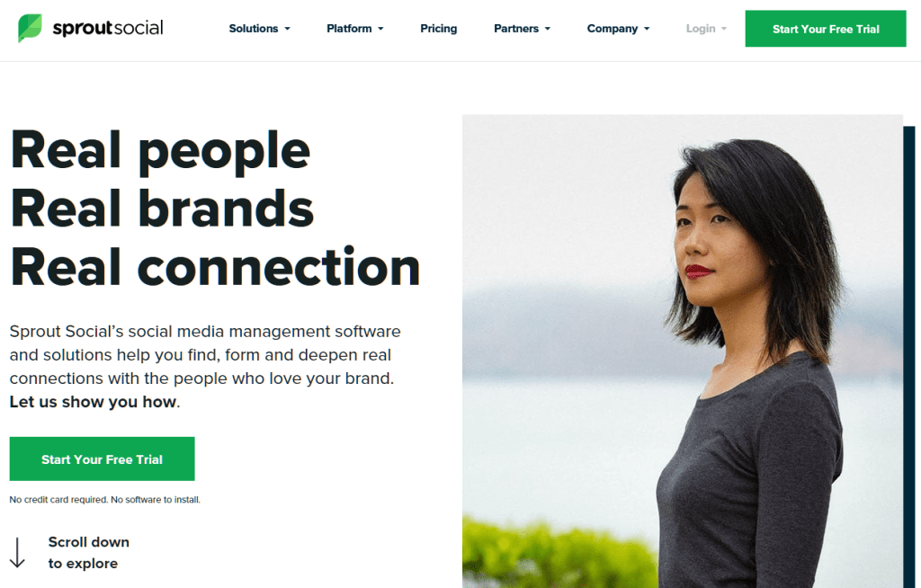Click the hero photo of the woman
The image size is (921, 588).
pyautogui.click(x=682, y=352)
